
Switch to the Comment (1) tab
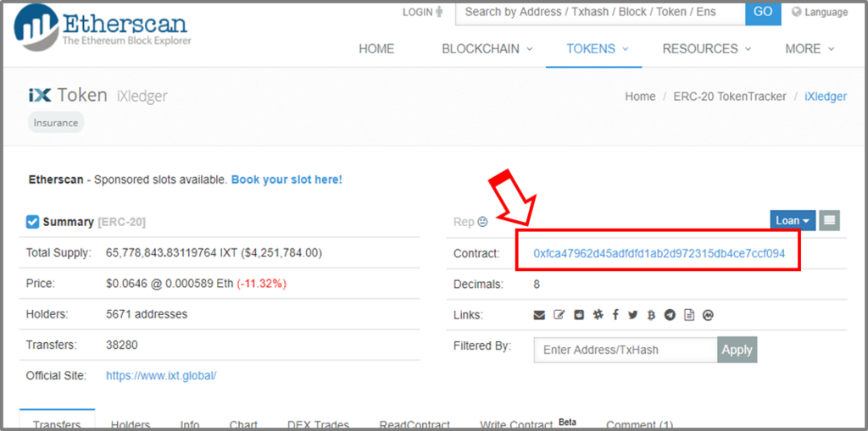click(639, 424)
